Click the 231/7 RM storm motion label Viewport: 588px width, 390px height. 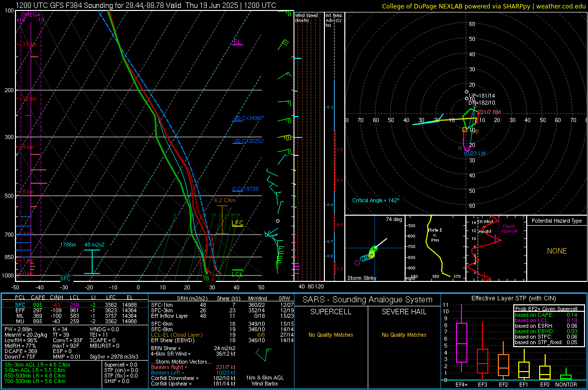pyautogui.click(x=489, y=112)
